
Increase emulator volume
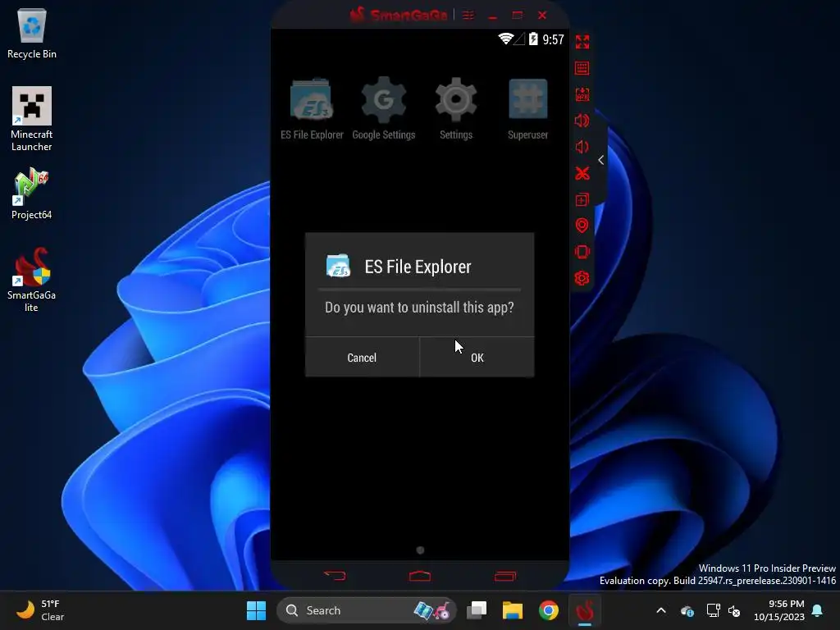tap(582, 121)
